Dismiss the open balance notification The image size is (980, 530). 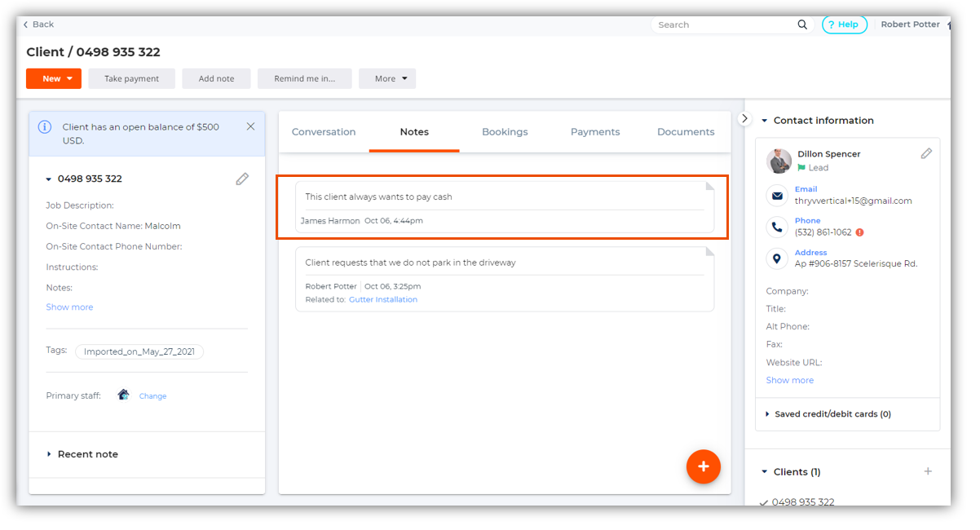click(250, 126)
